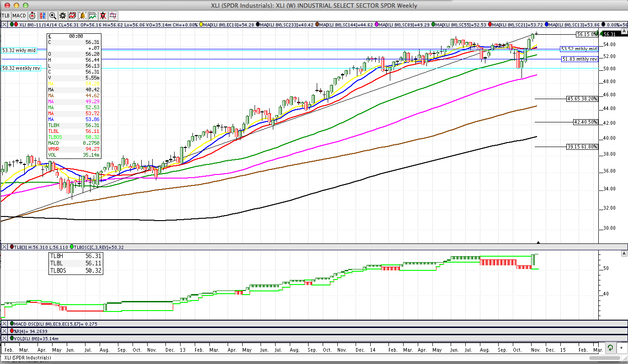Viewport: 628px width, 364px height.
Task: Click the MACD 0.2750 value in data box
Action: [92, 143]
